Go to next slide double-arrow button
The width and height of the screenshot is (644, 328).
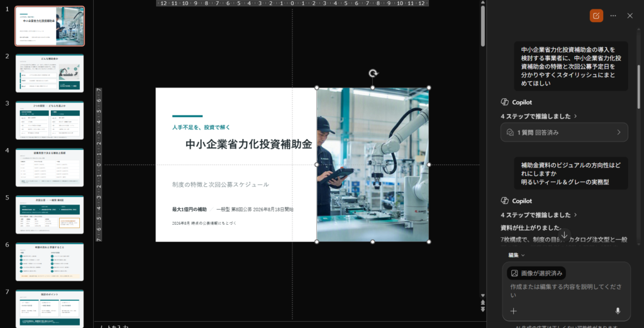[483, 309]
